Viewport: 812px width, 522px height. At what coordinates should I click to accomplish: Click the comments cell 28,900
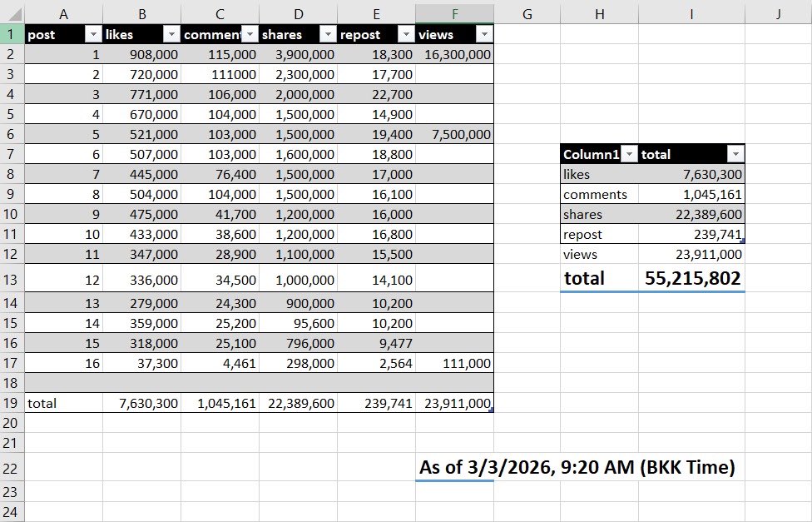click(220, 254)
